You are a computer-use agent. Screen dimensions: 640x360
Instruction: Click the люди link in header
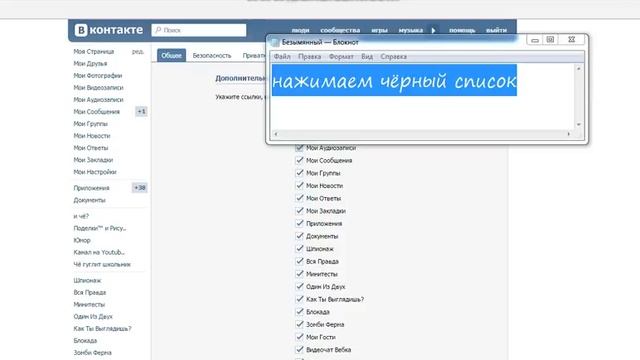pyautogui.click(x=300, y=30)
